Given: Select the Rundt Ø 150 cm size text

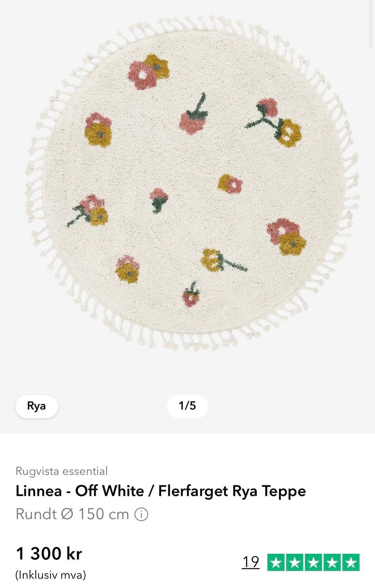Looking at the screenshot, I should (72, 514).
